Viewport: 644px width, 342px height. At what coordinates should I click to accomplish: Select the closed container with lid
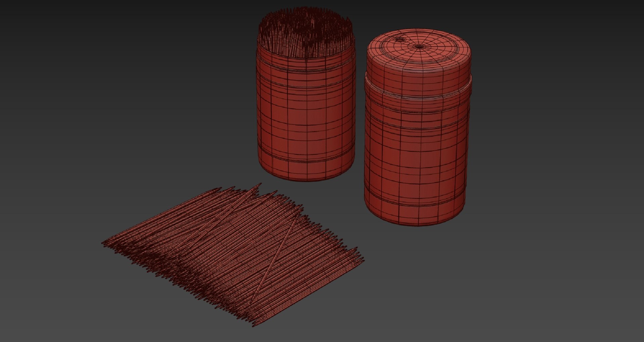pyautogui.click(x=418, y=127)
